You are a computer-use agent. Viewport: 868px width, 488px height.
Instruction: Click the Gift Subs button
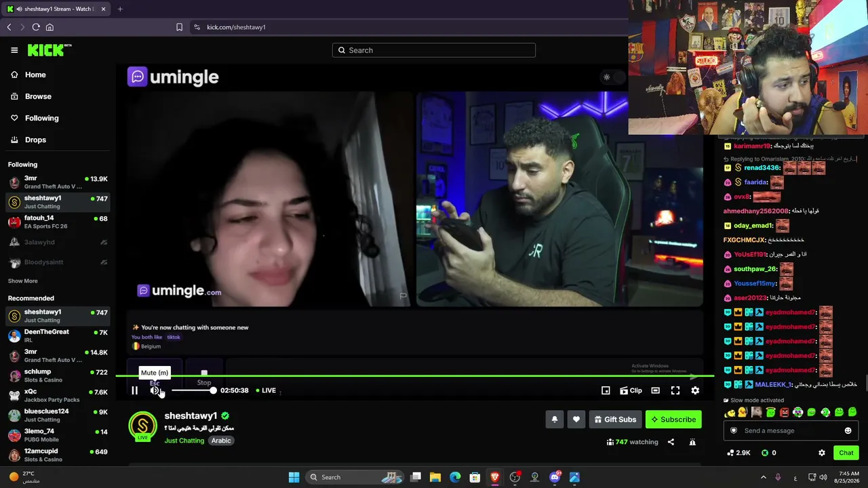(615, 420)
